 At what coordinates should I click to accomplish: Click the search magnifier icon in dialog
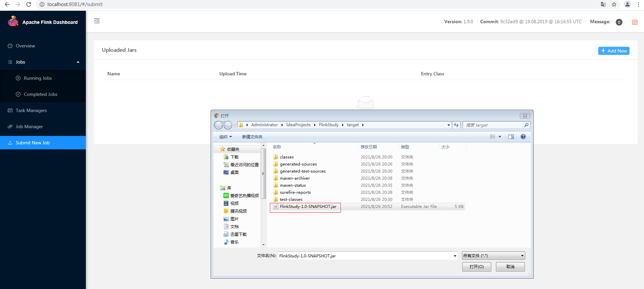click(x=526, y=125)
